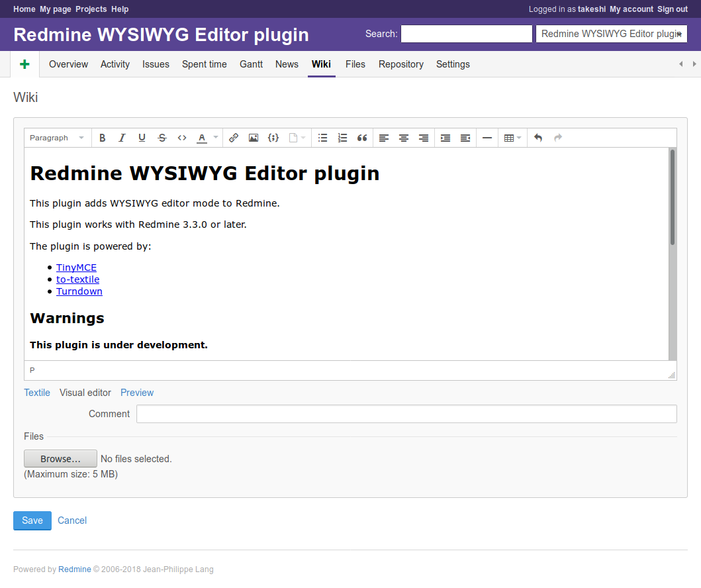Insert an image using the image icon

(254, 138)
